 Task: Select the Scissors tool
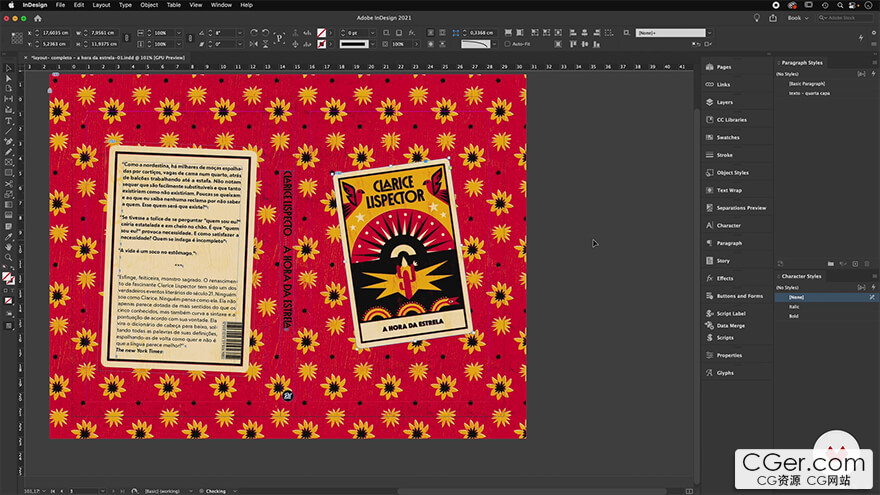[8, 184]
